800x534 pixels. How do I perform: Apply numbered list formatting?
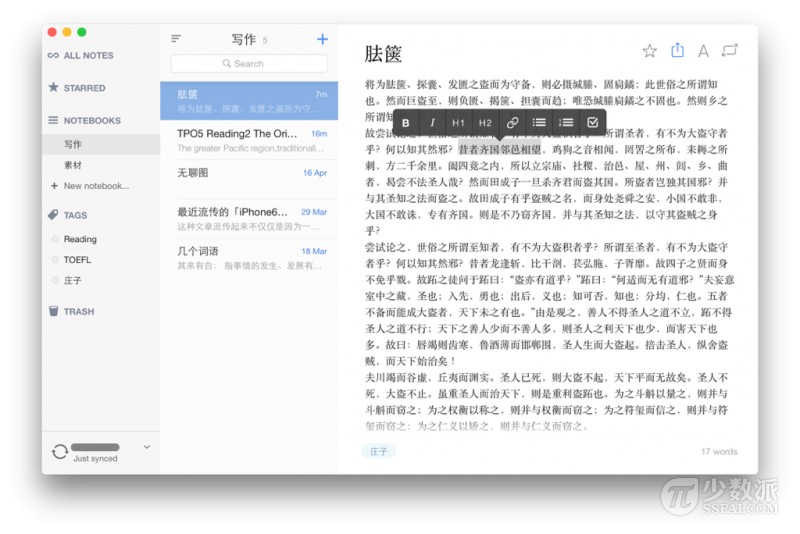(566, 123)
